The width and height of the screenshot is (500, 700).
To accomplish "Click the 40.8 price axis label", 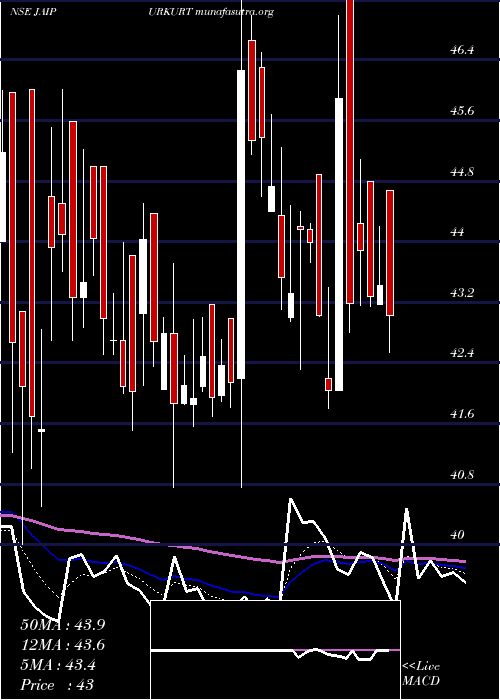I will (462, 475).
